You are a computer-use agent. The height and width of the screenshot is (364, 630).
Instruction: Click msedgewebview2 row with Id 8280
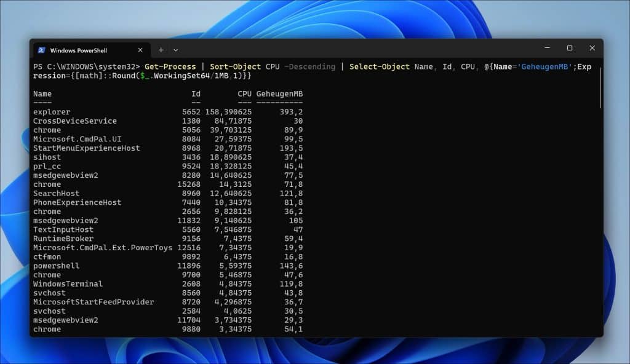point(168,175)
